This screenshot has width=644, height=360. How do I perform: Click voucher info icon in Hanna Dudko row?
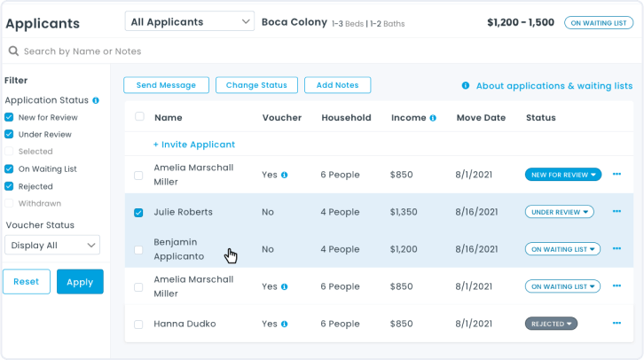(284, 325)
